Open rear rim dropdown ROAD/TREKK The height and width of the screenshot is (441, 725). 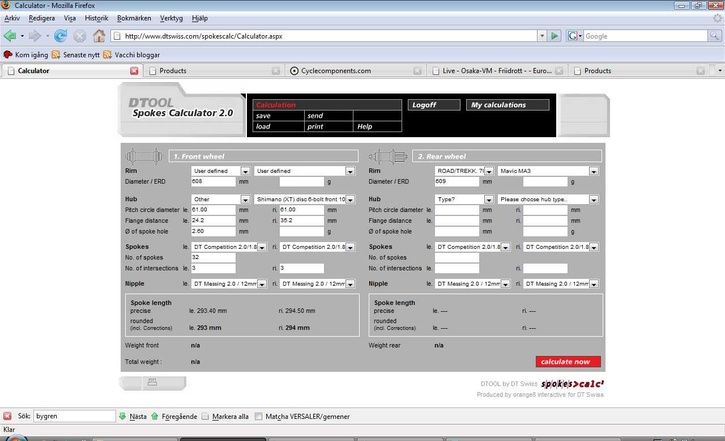click(x=464, y=171)
